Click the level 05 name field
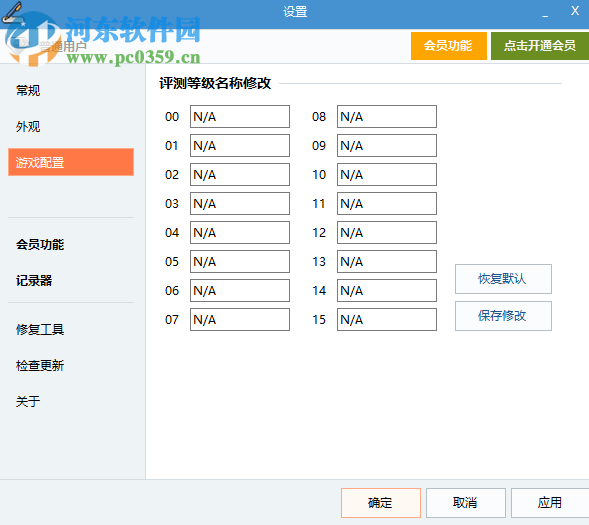589x525 pixels. tap(240, 261)
